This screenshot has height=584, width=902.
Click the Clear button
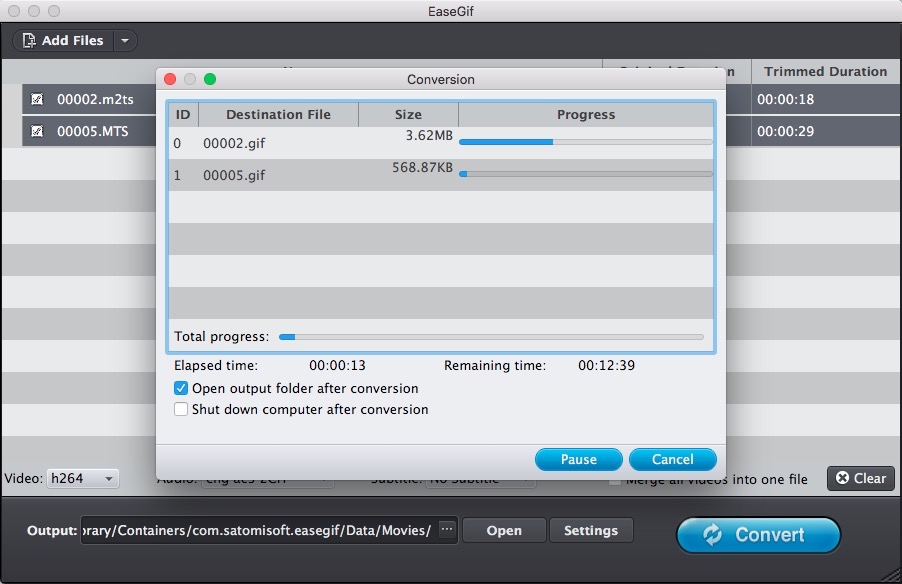861,478
